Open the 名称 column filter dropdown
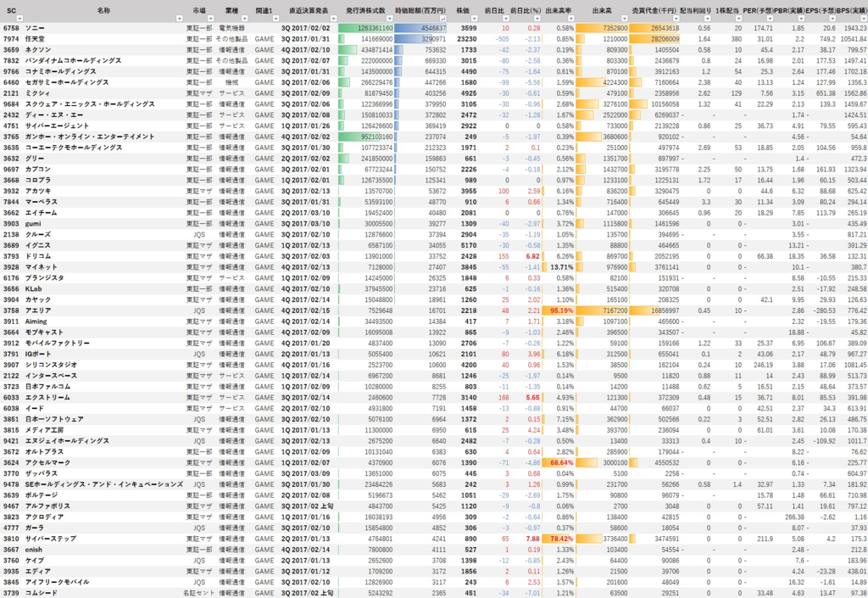This screenshot has width=868, height=598. (x=179, y=19)
